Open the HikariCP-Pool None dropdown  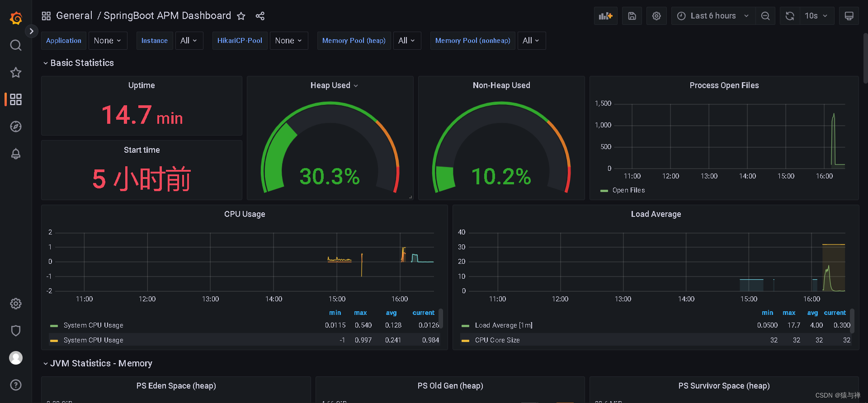(289, 41)
